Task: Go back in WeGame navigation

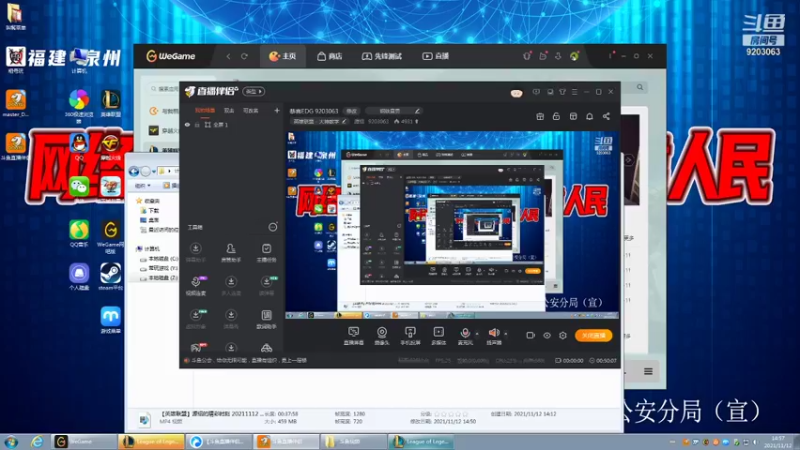Action: 228,56
